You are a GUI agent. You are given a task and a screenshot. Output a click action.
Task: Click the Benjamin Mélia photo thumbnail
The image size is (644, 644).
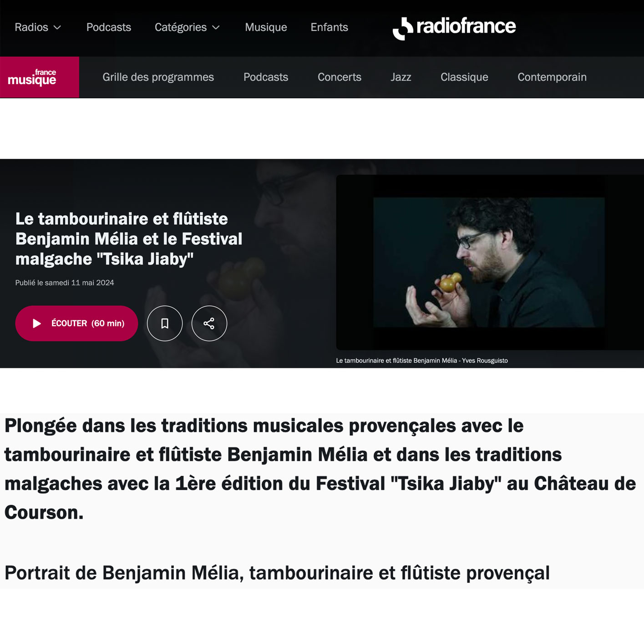coord(489,262)
